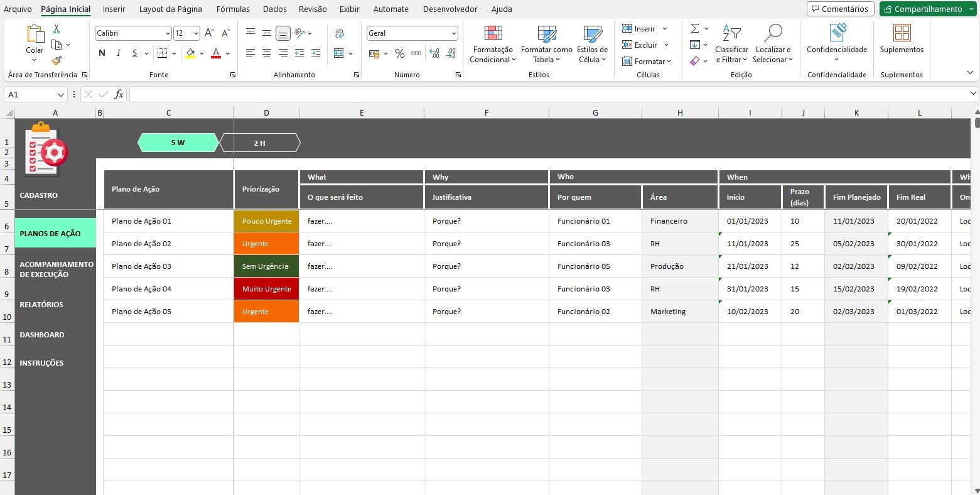Open the Calibri font name dropdown
The width and height of the screenshot is (980, 495).
coord(167,33)
